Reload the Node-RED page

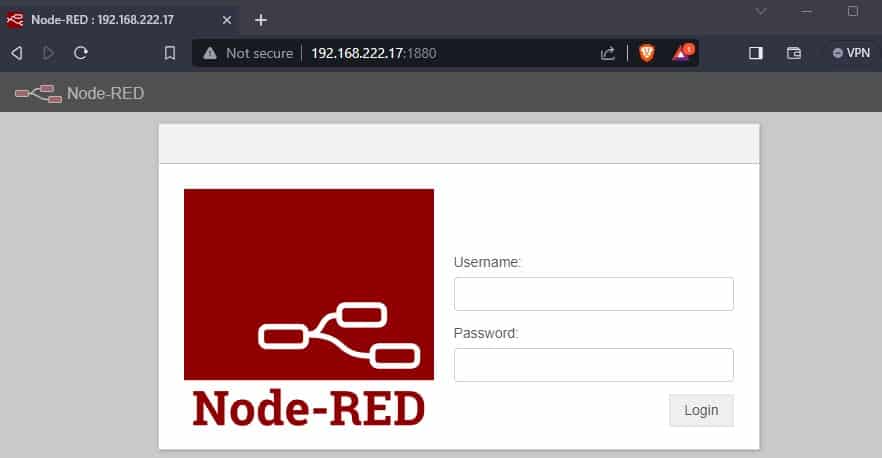[80, 53]
